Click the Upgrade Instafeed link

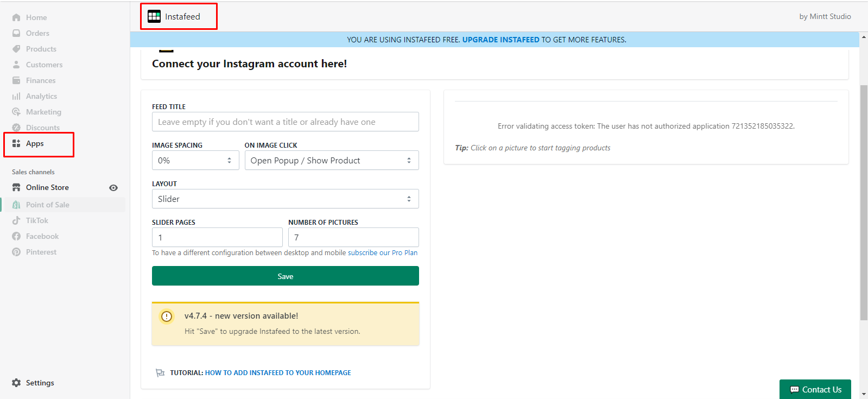point(500,40)
